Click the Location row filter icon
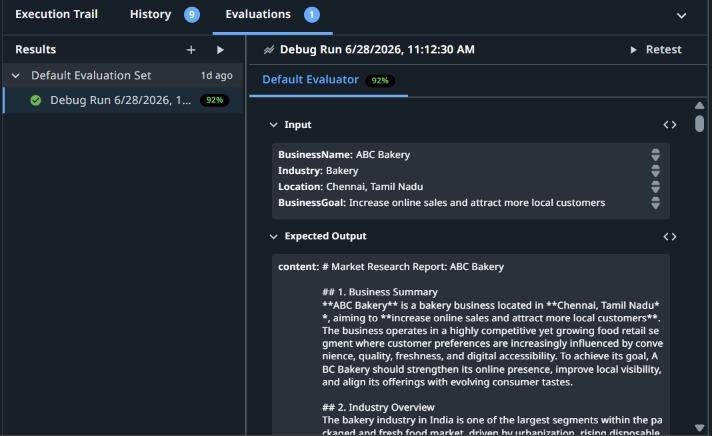Viewport: 712px width, 436px height. coord(655,187)
